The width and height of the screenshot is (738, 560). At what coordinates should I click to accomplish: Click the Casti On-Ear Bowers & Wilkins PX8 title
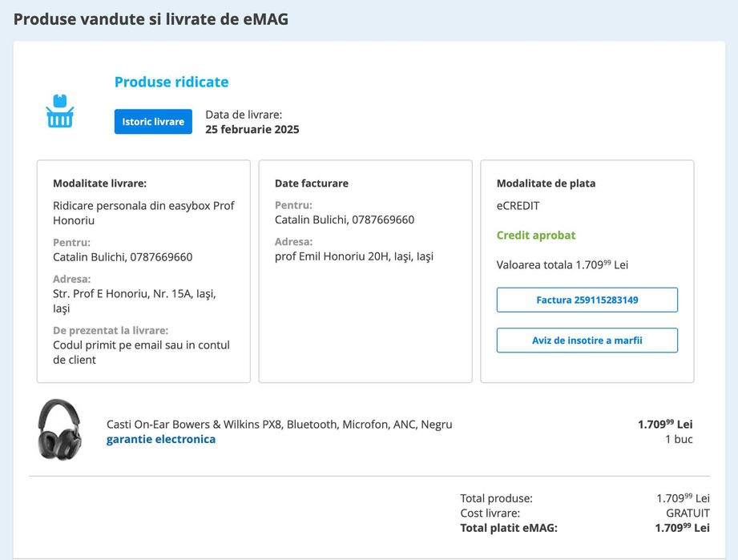(x=279, y=424)
